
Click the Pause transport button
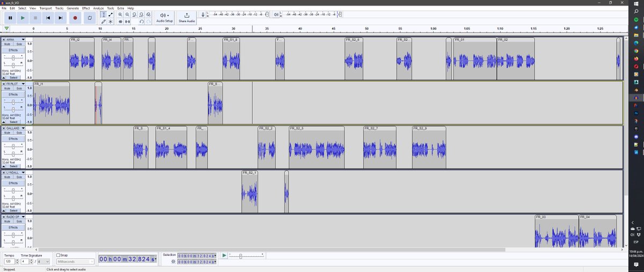[x=10, y=18]
